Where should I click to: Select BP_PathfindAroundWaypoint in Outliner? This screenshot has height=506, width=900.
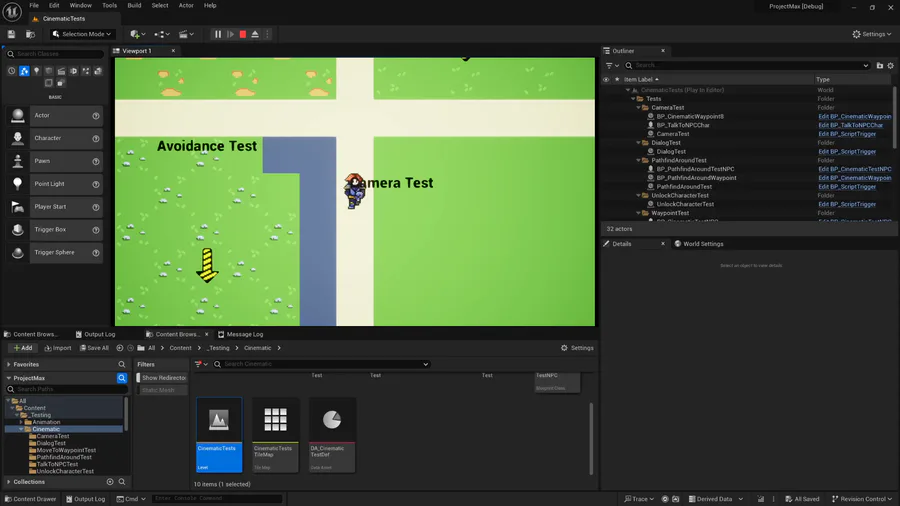[x=696, y=178]
